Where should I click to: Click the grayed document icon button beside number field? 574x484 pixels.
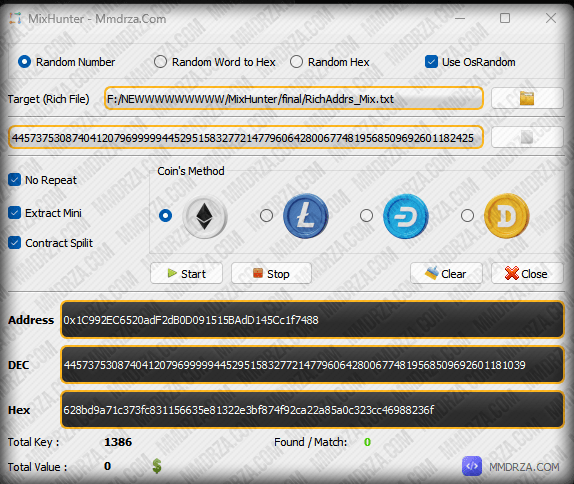coord(527,137)
